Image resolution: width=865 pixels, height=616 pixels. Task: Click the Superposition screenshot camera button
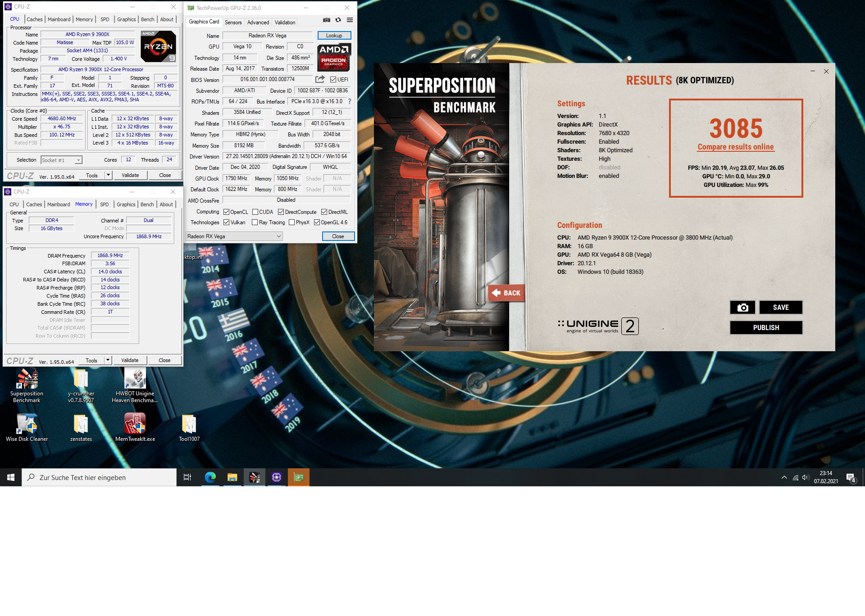pyautogui.click(x=743, y=308)
